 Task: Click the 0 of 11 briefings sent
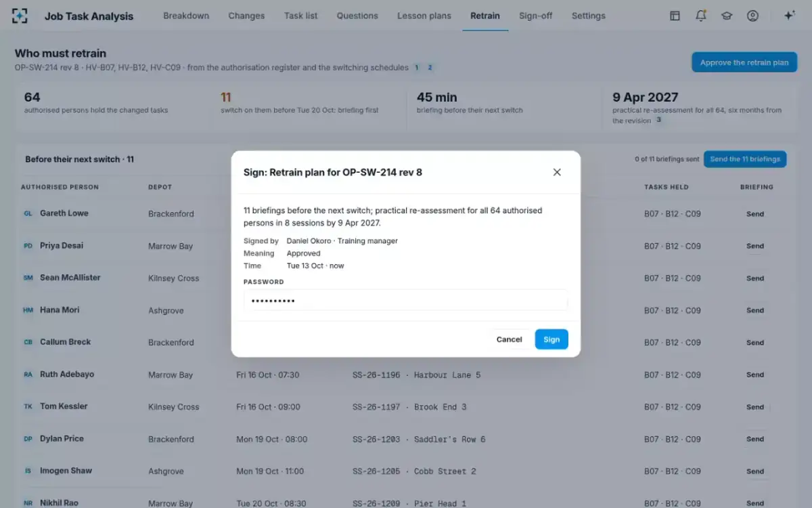point(667,159)
